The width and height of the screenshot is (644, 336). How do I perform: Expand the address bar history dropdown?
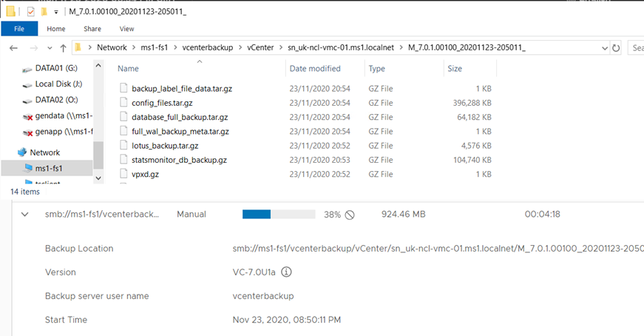605,48
